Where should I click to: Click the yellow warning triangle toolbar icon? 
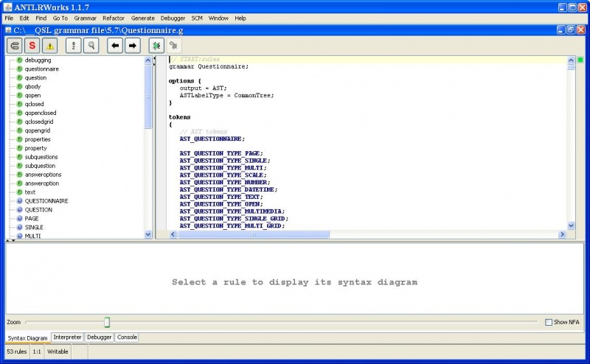click(51, 46)
